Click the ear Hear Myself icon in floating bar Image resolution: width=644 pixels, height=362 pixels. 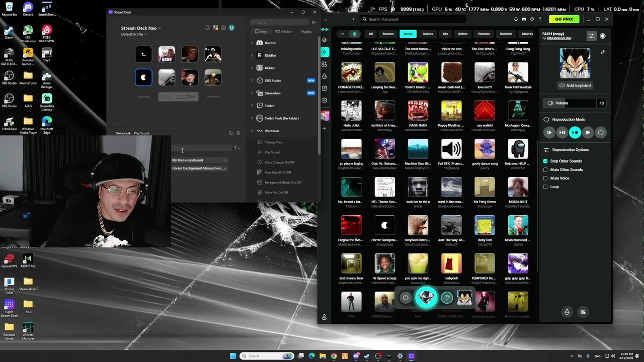click(x=447, y=298)
